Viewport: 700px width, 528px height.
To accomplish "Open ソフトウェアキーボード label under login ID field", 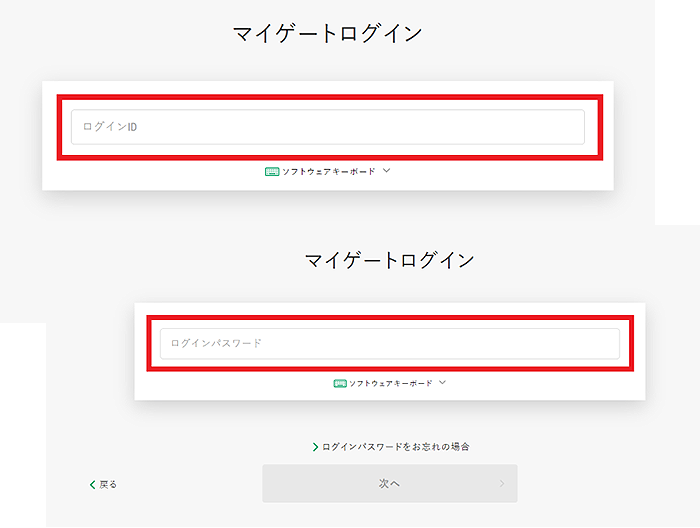I will 329,171.
